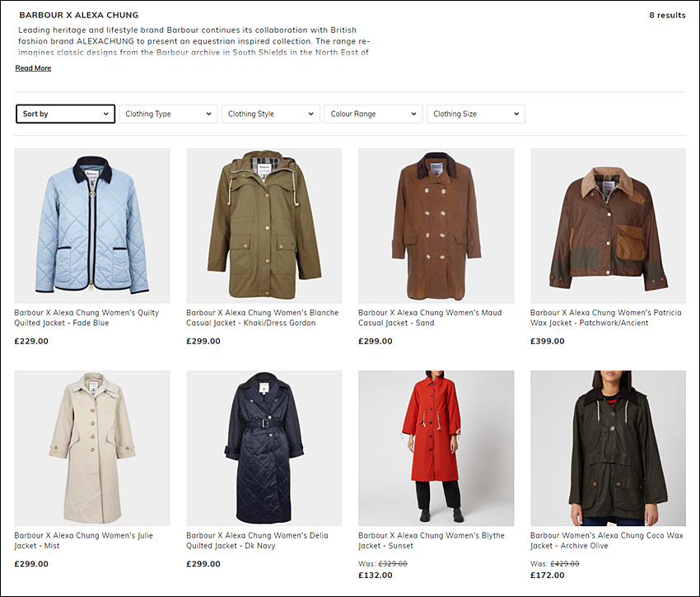Image resolution: width=700 pixels, height=597 pixels.
Task: View the Maud Casual Jacket Sand image
Action: (x=436, y=226)
